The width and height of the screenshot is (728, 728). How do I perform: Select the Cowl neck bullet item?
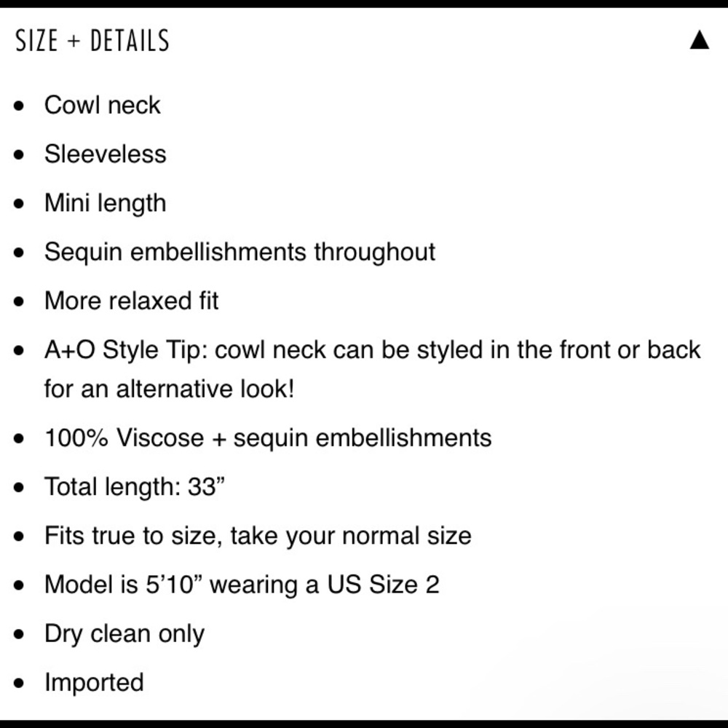[x=102, y=105]
